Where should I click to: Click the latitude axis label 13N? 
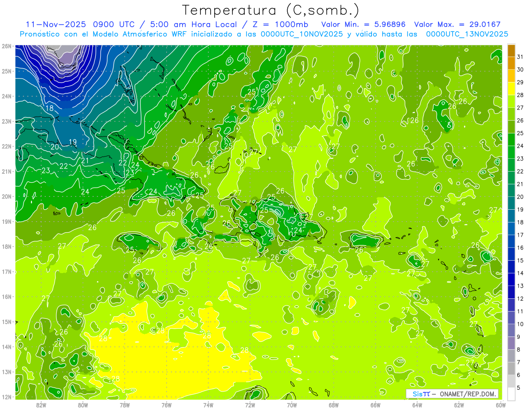tap(6, 372)
